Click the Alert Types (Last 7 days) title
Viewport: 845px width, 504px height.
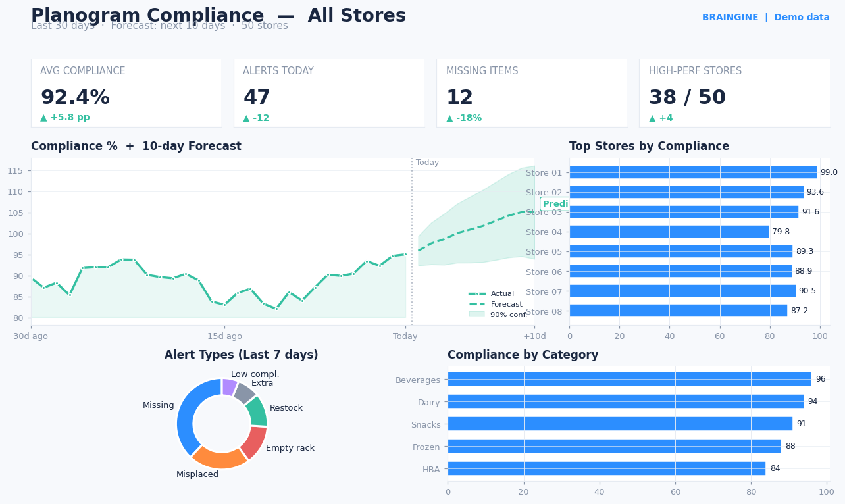point(242,355)
